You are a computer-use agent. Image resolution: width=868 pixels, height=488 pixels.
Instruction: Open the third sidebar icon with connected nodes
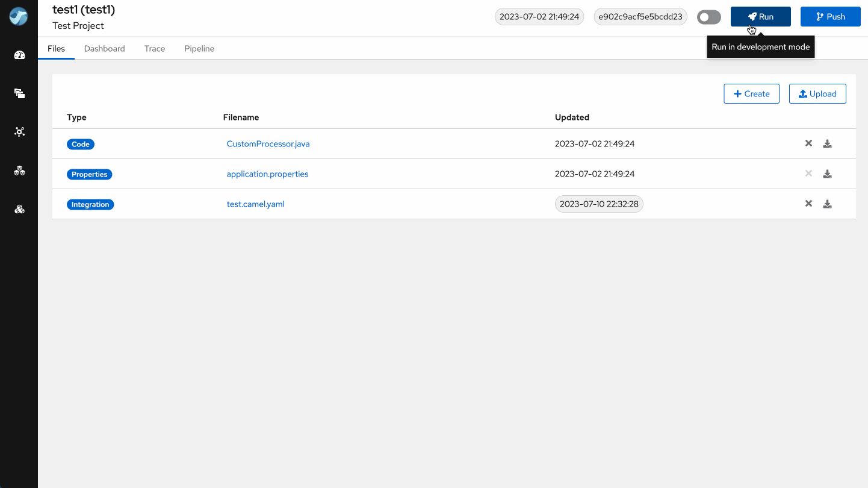point(19,132)
